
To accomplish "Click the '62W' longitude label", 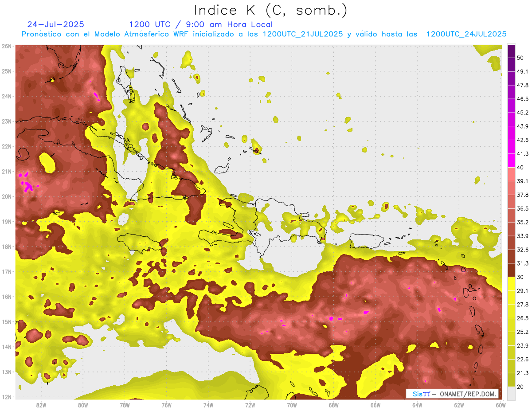I will [x=459, y=405].
